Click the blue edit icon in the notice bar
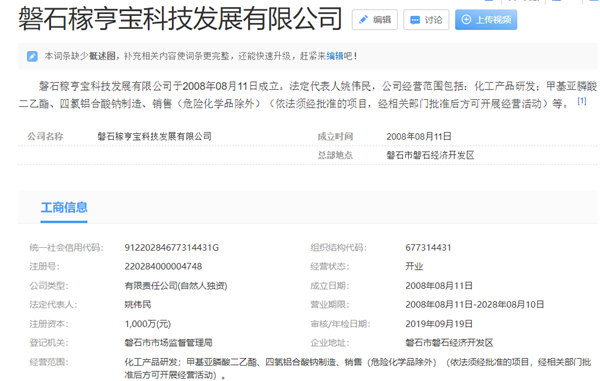The image size is (600, 381). point(32,56)
